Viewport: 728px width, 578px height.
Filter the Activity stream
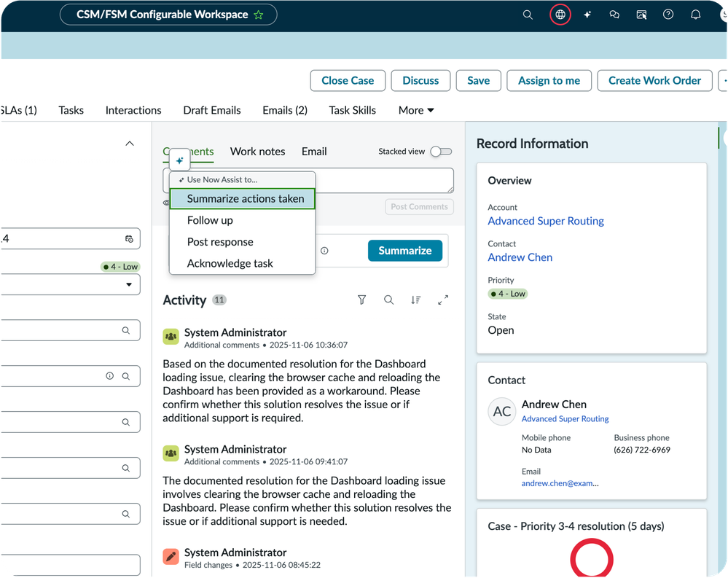pos(361,300)
